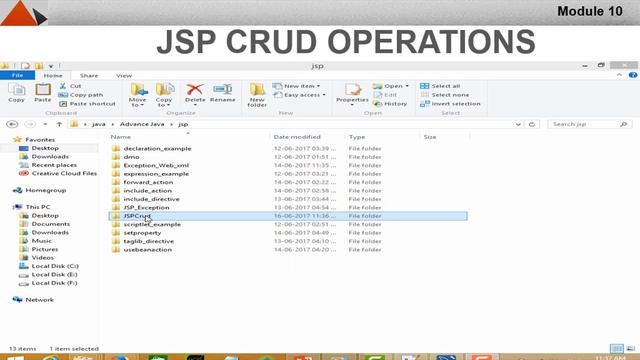Switch to the View ribbon tab
This screenshot has height=360, width=640.
click(124, 76)
